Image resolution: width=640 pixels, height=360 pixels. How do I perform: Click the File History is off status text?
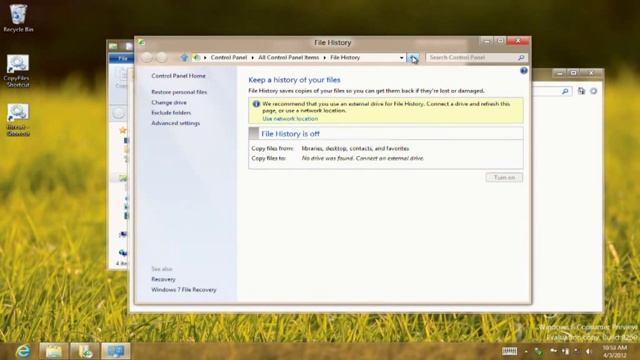pos(290,134)
